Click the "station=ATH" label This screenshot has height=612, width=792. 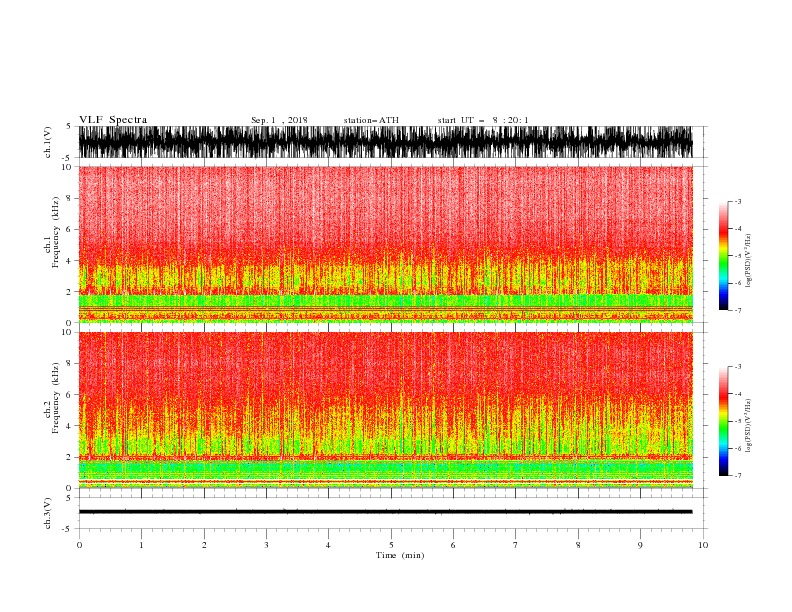371,120
